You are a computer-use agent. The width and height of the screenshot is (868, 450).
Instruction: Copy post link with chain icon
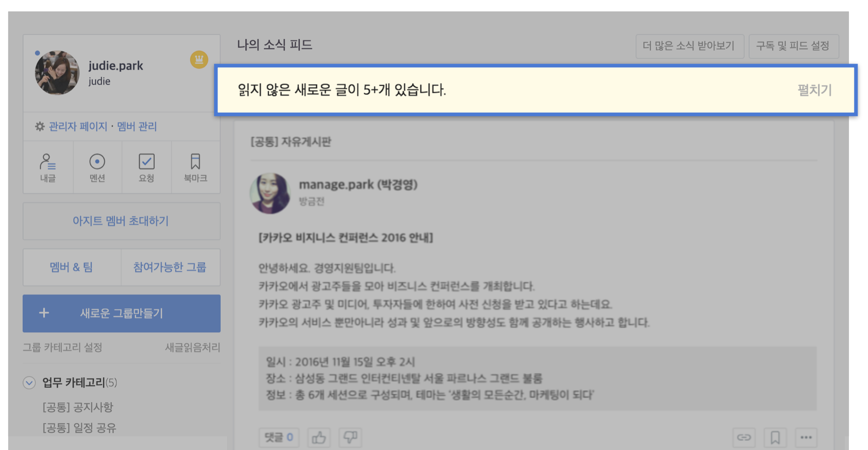(x=744, y=437)
